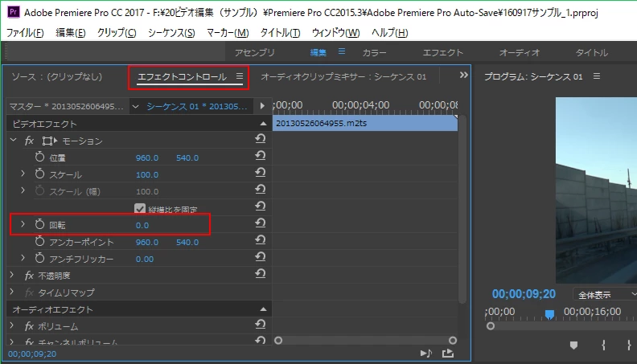Viewport: 637px width, 364px height.
Task: Toggle モーション fx effect on/off
Action: [x=29, y=141]
